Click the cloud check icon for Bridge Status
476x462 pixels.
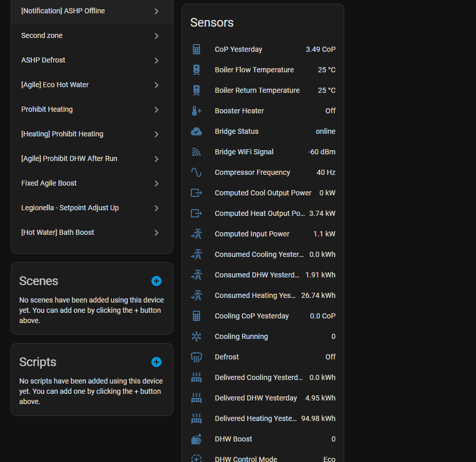click(x=196, y=131)
